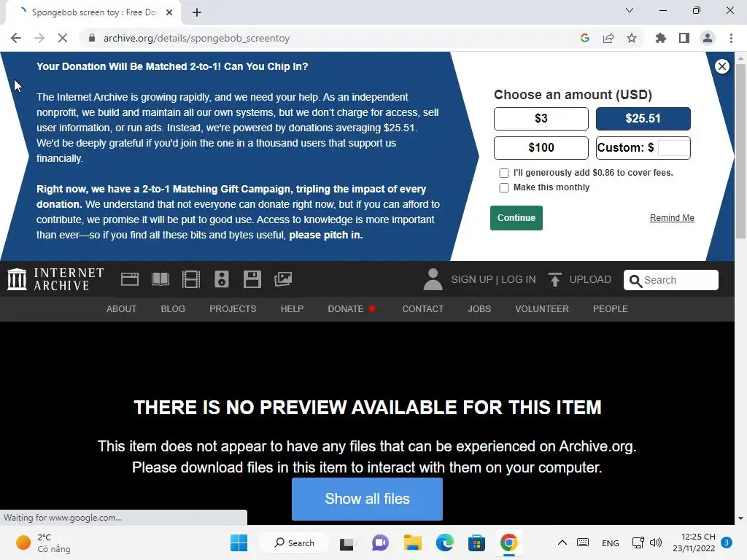This screenshot has height=560, width=747.
Task: Open Task View on taskbar
Action: [x=347, y=542]
